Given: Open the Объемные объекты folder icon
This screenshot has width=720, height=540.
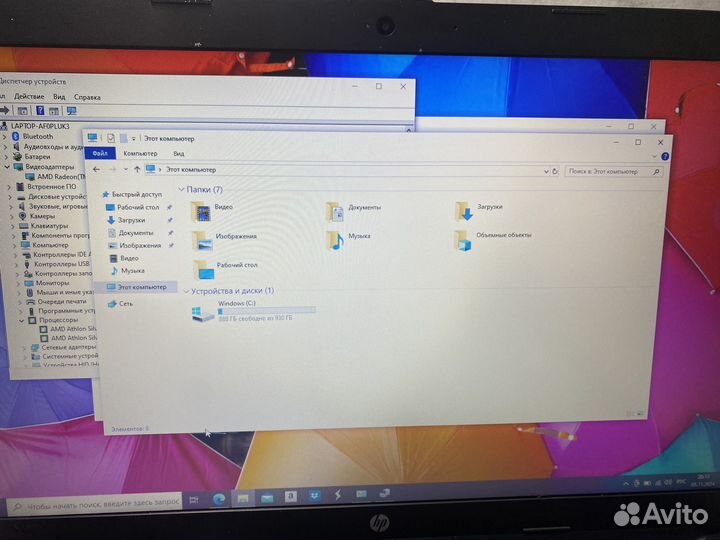Looking at the screenshot, I should coord(462,241).
